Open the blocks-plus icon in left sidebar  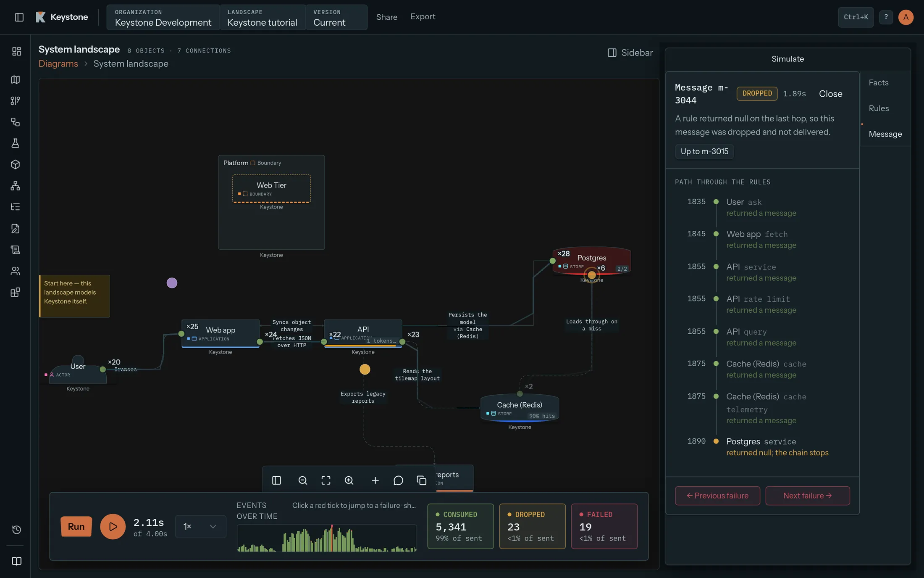(16, 293)
